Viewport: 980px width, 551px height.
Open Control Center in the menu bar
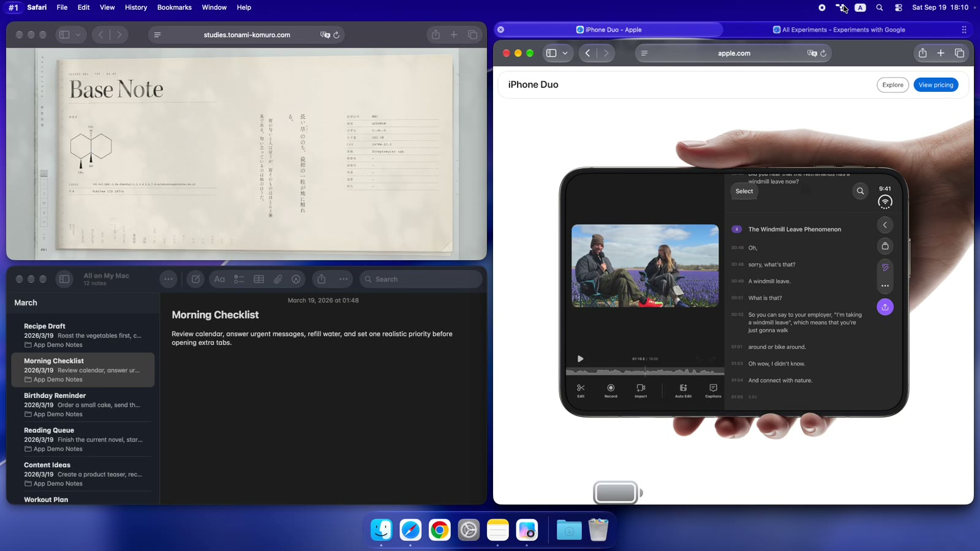[x=899, y=7]
